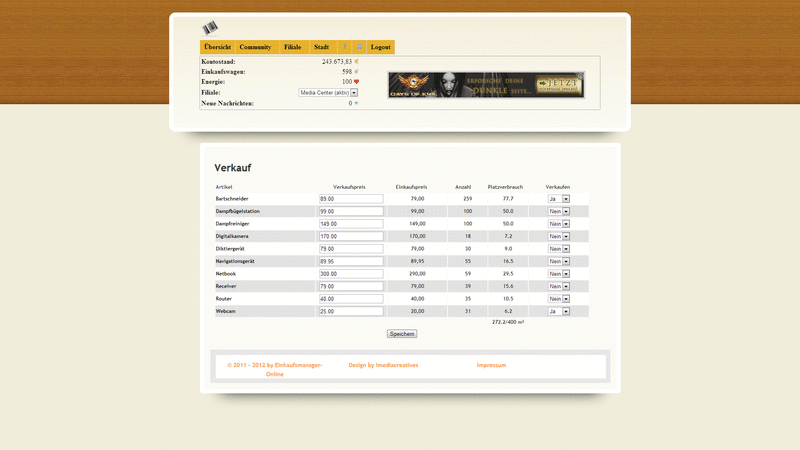Open Verkaufen dropdown for Webcam
Screen dimensions: 800x450
tap(559, 311)
